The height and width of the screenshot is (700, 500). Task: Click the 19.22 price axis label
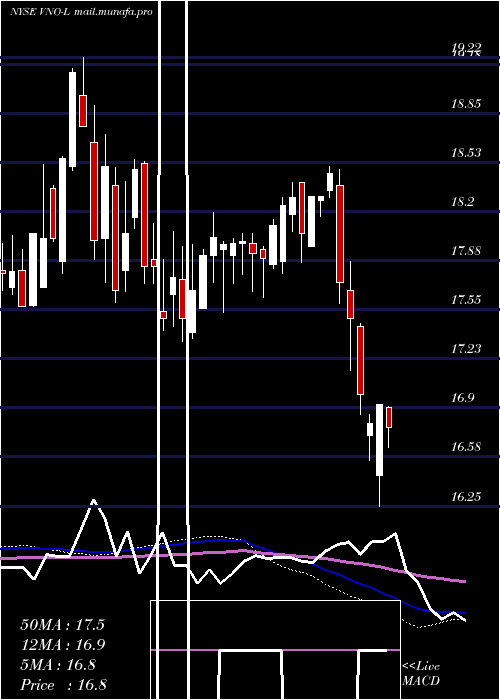click(466, 47)
